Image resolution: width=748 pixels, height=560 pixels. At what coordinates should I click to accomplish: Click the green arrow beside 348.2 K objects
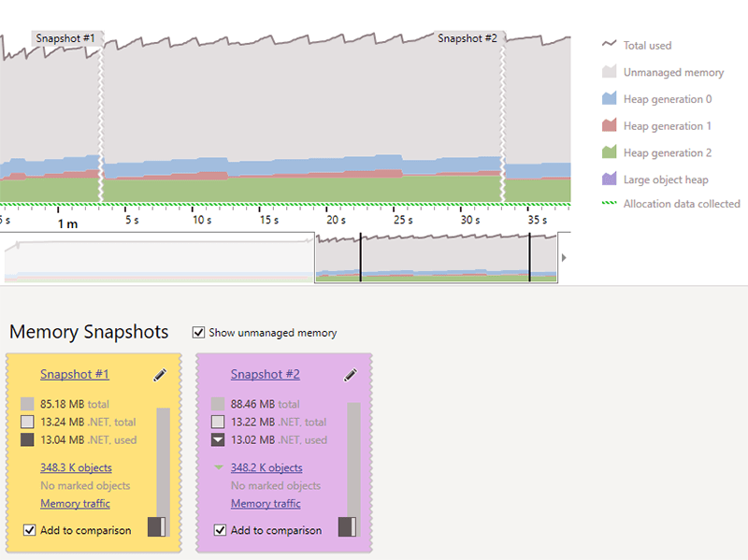(x=219, y=467)
